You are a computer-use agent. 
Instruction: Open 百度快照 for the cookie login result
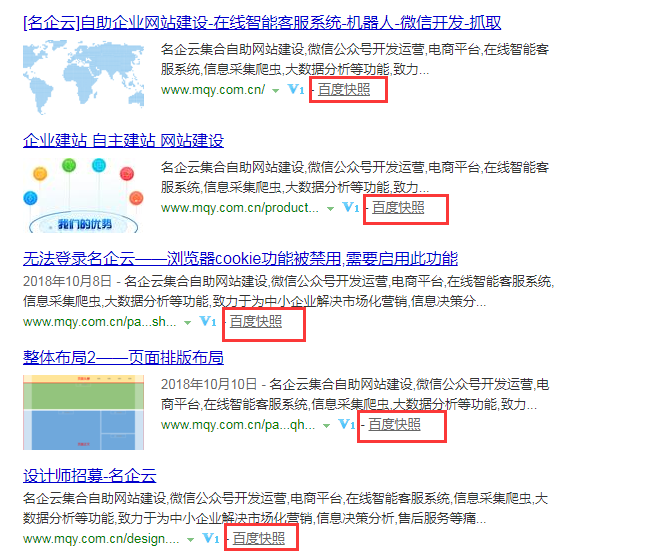256,321
